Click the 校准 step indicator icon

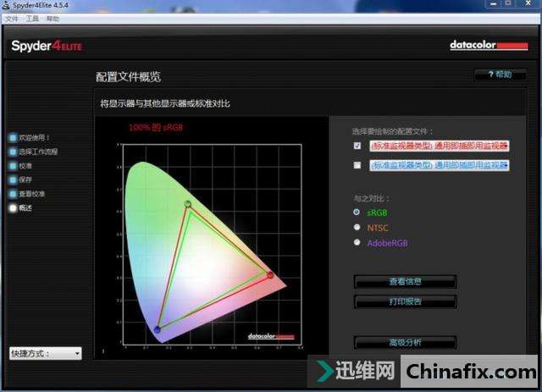click(13, 166)
